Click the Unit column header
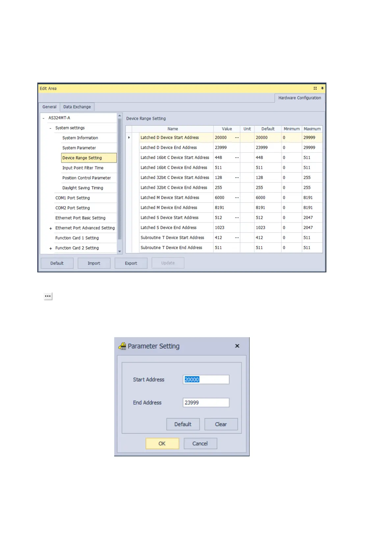 pos(247,129)
